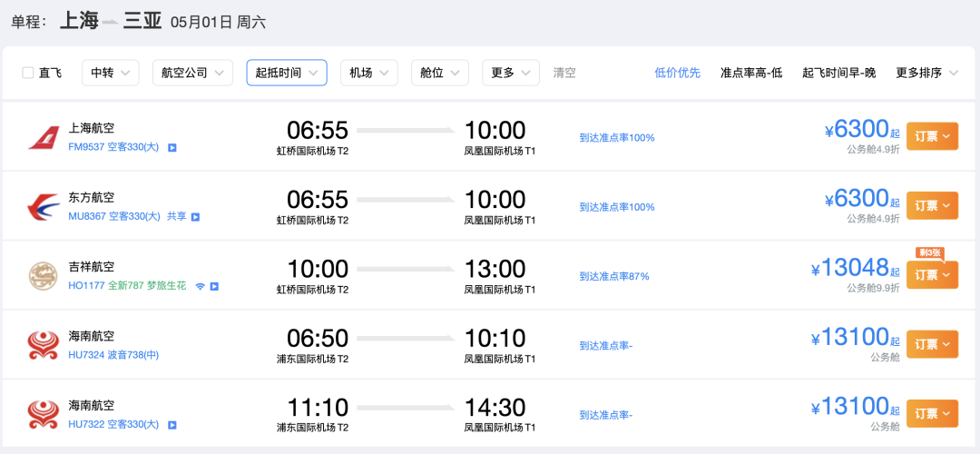Open flight info HU7322 空客330(大)
Image resolution: width=980 pixels, height=454 pixels.
tap(113, 425)
